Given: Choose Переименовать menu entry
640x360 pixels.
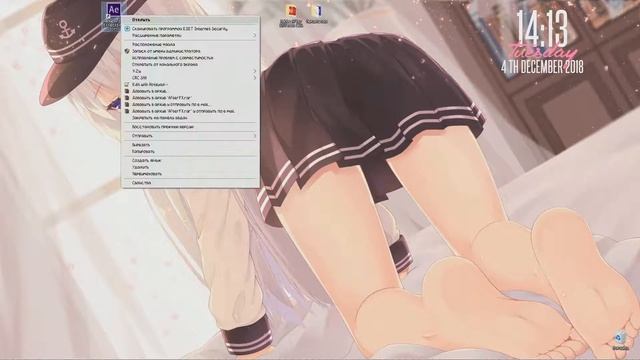Looking at the screenshot, I should point(190,173).
